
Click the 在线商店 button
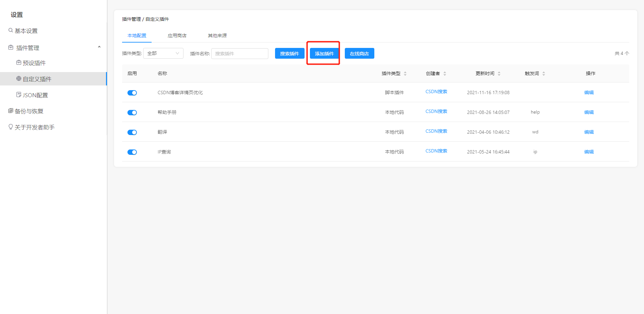click(x=360, y=53)
